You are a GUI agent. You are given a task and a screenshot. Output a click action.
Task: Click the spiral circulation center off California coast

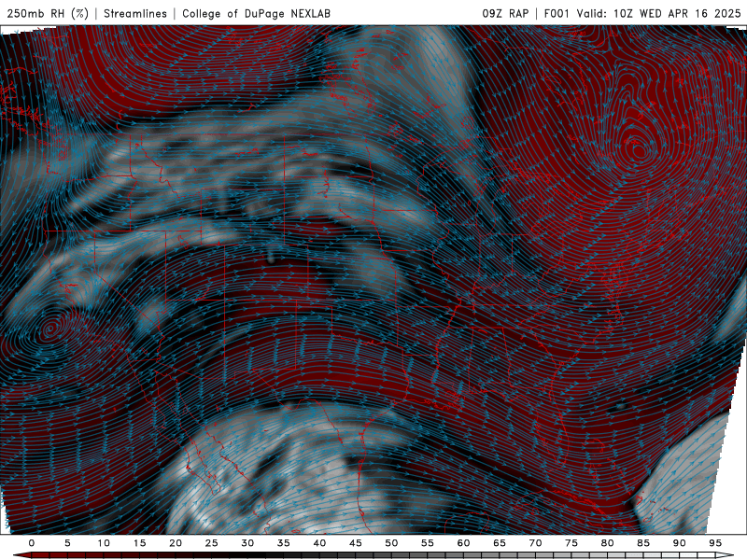point(49,329)
